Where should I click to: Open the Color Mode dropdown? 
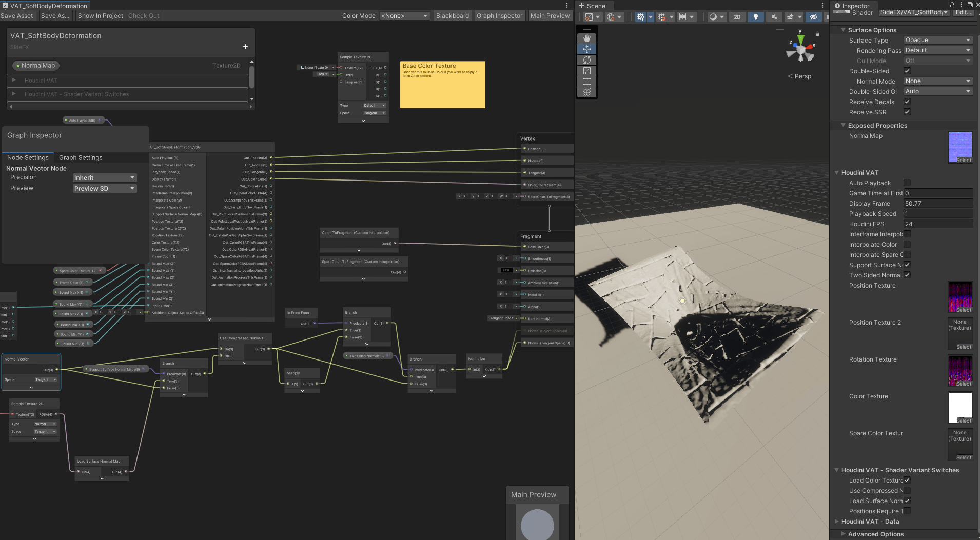tap(404, 15)
